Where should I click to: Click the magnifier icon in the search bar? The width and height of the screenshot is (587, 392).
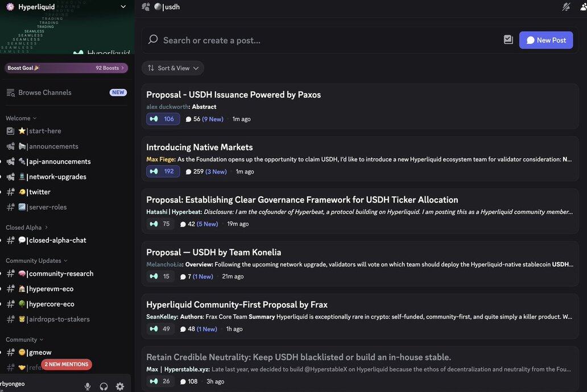coord(153,39)
